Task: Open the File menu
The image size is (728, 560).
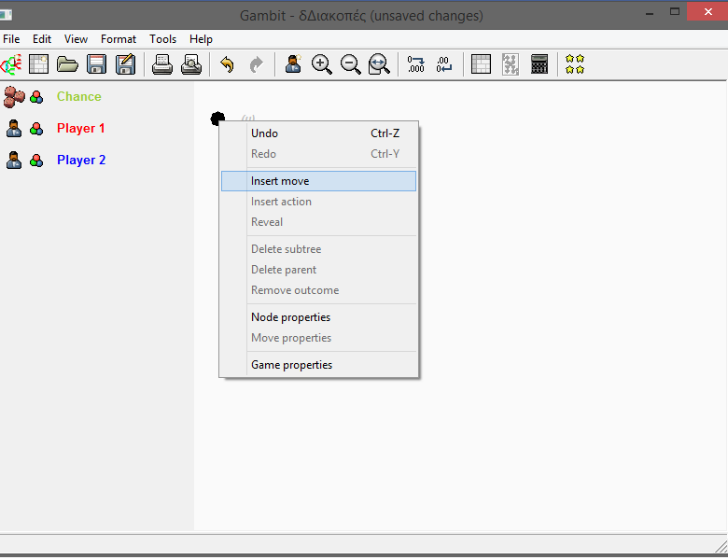Action: tap(11, 39)
